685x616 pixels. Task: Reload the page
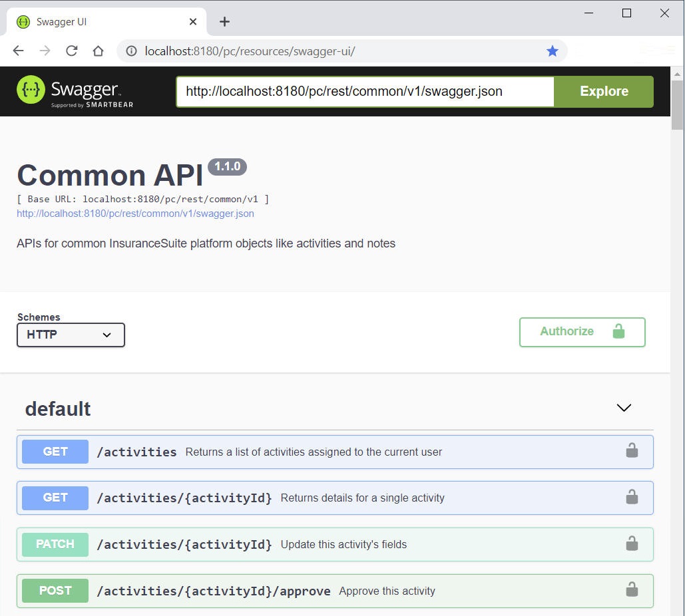(72, 50)
